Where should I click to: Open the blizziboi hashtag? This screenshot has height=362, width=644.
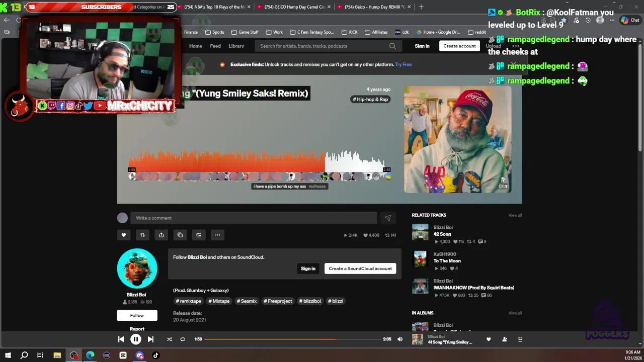310,301
